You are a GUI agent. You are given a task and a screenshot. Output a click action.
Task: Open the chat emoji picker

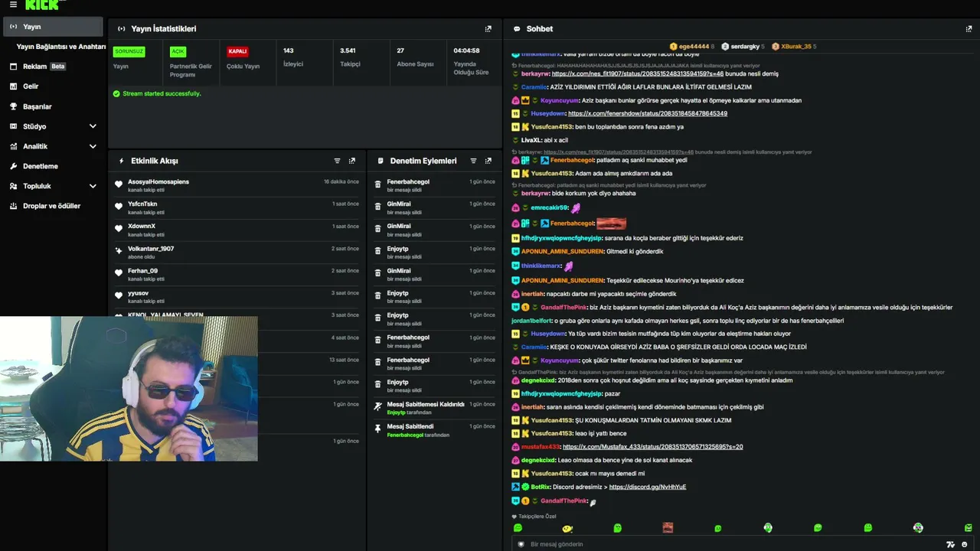(965, 545)
